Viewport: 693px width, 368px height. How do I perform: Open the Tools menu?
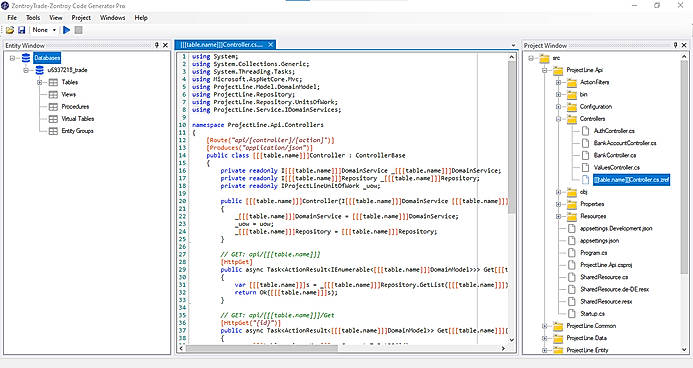pos(33,18)
